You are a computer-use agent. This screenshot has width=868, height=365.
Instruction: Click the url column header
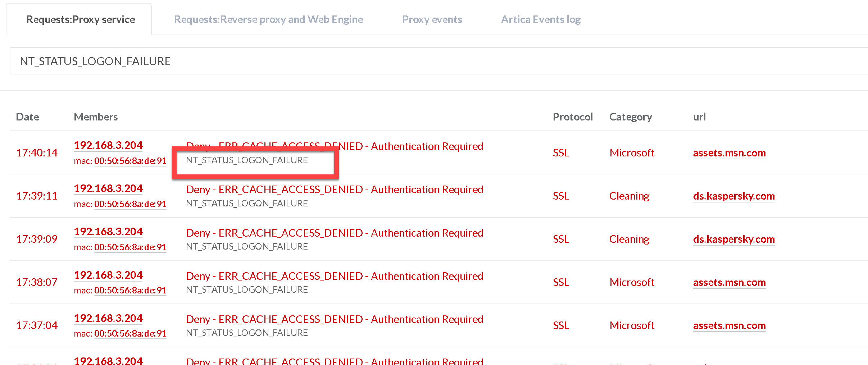point(699,117)
